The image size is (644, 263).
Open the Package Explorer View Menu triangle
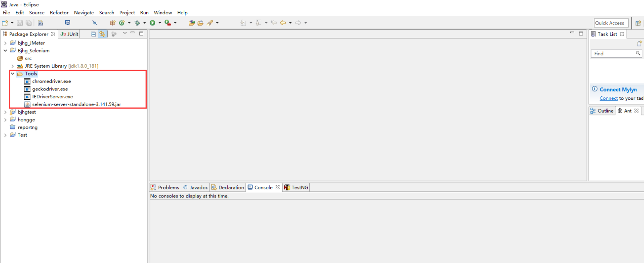125,33
